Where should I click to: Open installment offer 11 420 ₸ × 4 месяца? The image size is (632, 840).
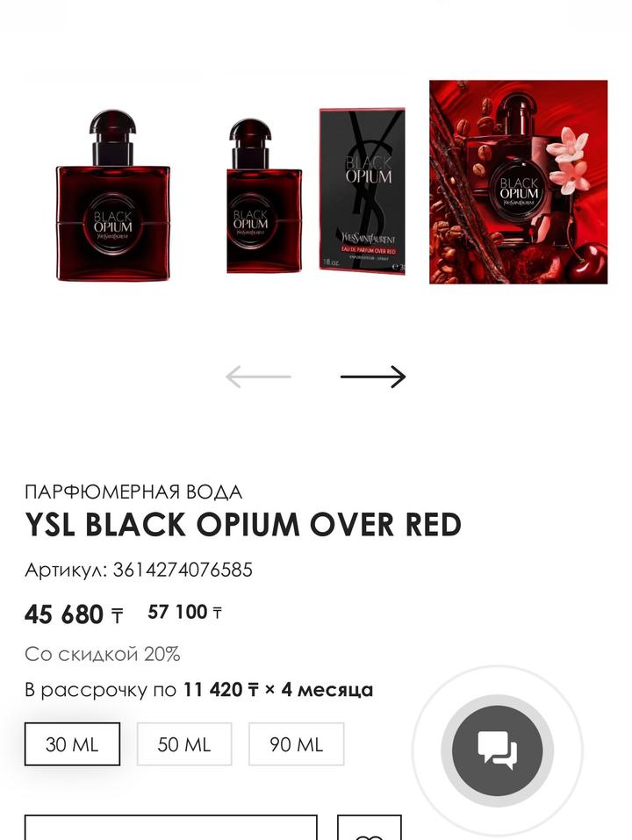tap(278, 689)
